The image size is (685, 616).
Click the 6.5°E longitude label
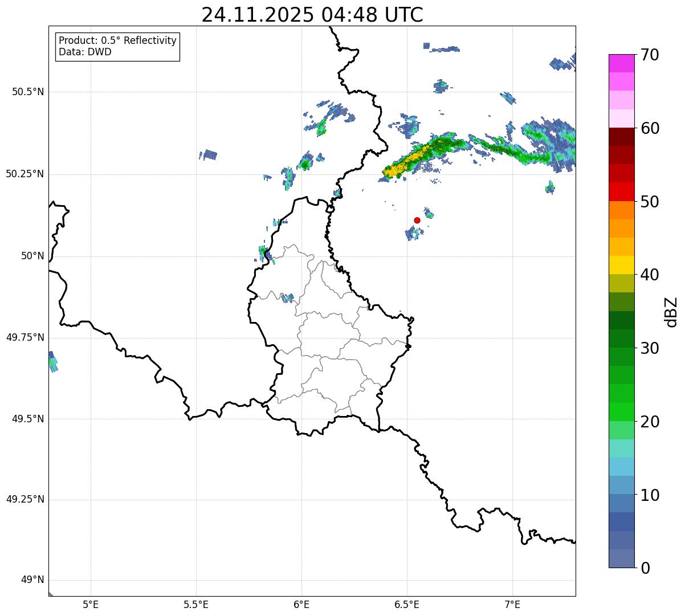(x=407, y=604)
